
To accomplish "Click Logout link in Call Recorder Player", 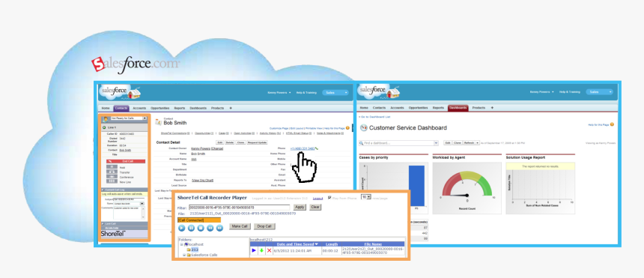I will (318, 199).
